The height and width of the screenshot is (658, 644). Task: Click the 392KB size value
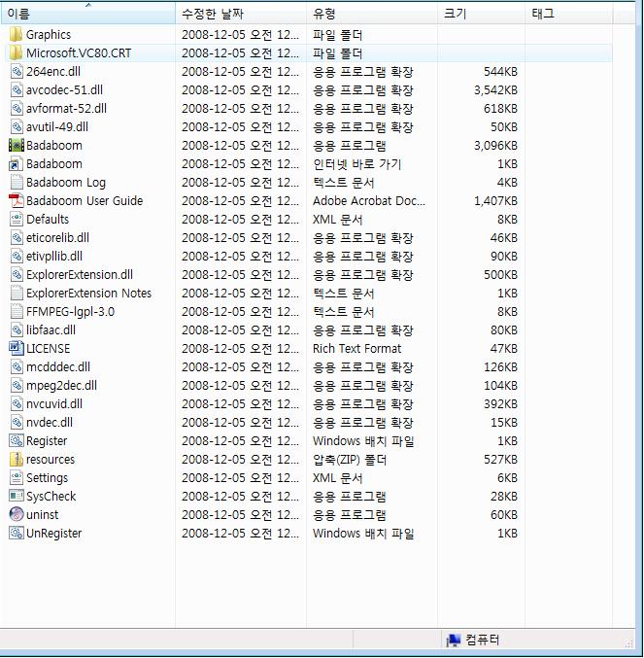[x=500, y=404]
